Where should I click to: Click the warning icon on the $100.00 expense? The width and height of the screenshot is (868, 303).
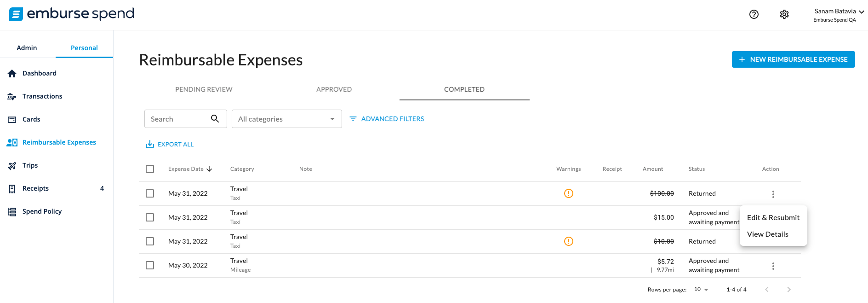point(569,193)
